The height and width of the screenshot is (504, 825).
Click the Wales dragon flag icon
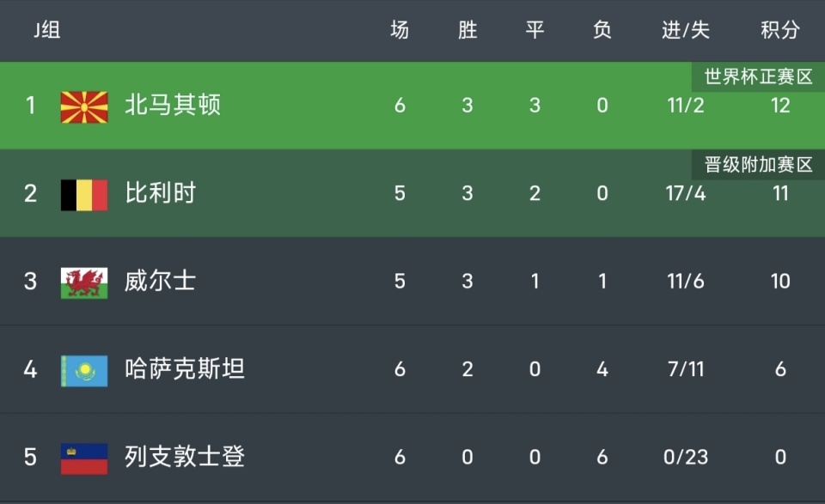click(x=84, y=282)
